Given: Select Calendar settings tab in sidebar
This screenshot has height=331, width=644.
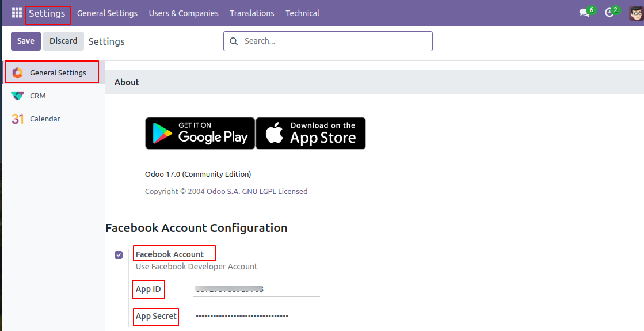Looking at the screenshot, I should coord(52,119).
